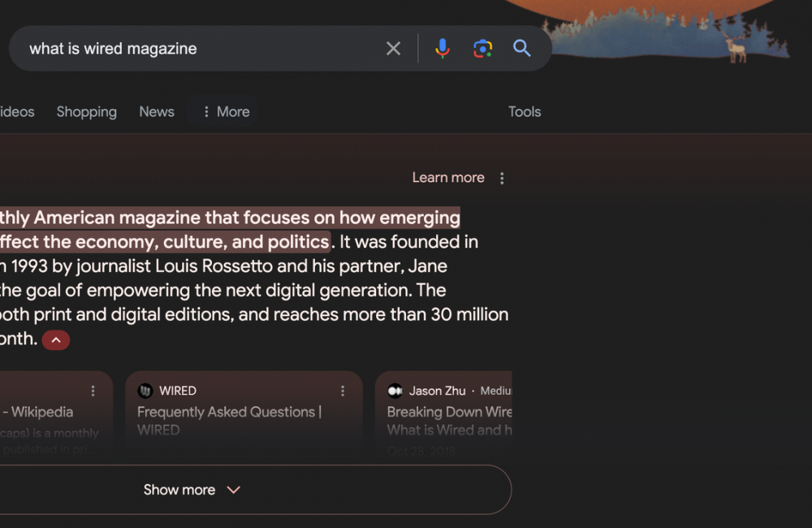Open three-dot menu on the Wikipedia card
This screenshot has height=528, width=812.
pos(93,392)
